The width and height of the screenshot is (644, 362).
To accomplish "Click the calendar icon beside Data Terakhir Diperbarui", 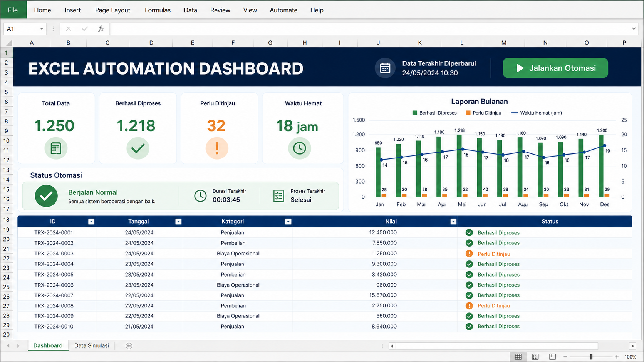I will 385,68.
